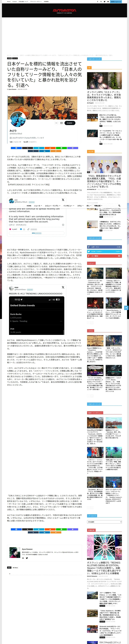Share on Tumblr in the upper share bar

33,151
